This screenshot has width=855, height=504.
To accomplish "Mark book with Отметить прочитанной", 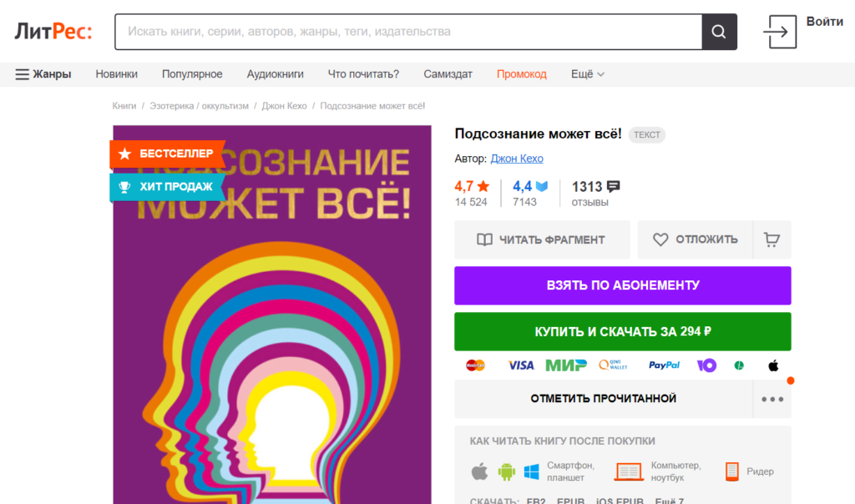I will 603,399.
